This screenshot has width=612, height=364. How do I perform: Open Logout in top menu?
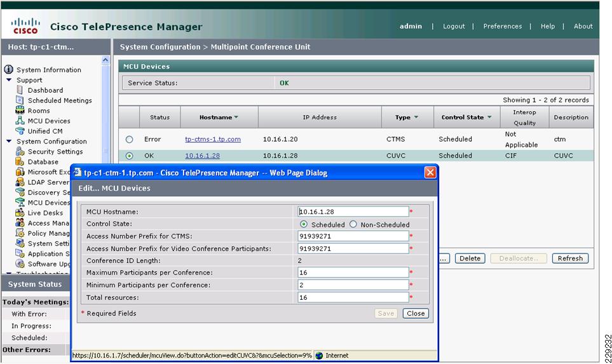tap(454, 26)
